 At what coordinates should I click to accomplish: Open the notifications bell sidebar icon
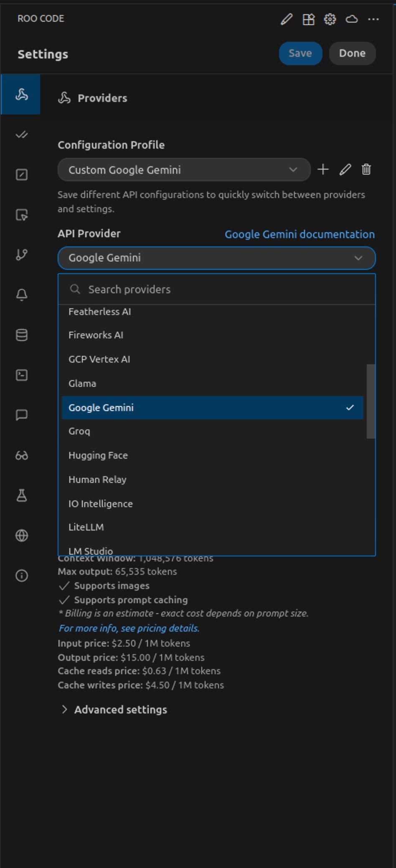click(x=21, y=295)
